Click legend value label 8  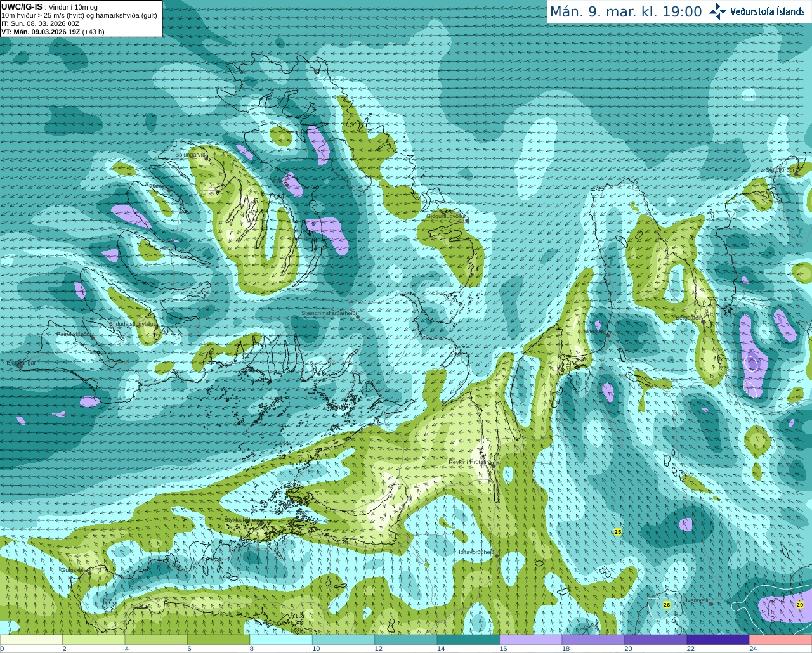(x=251, y=649)
